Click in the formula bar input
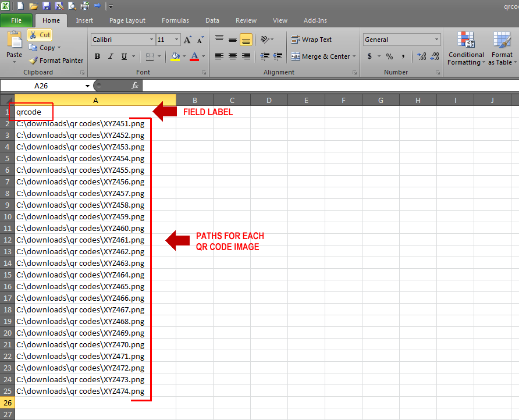Screen dimensions: 519x420 click(330, 86)
